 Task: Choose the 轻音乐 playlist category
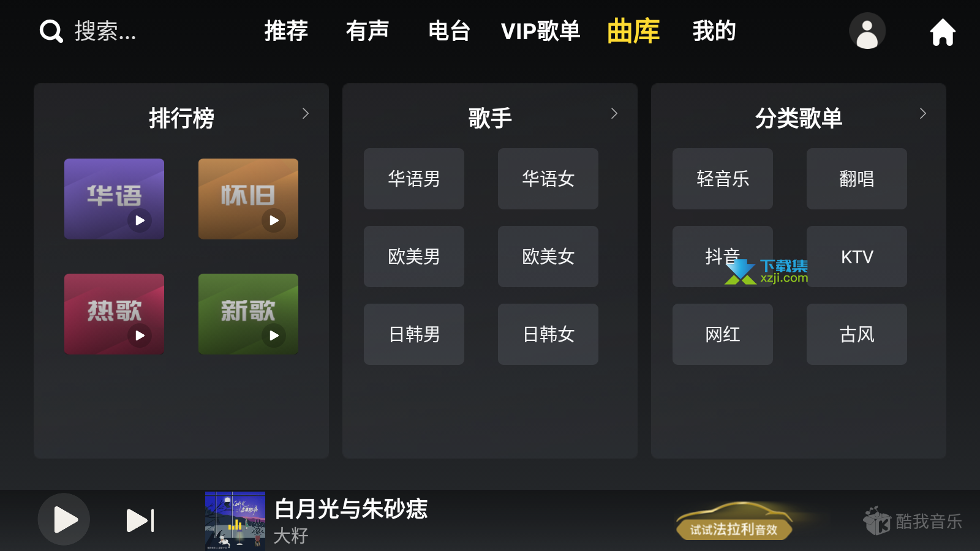click(x=723, y=179)
